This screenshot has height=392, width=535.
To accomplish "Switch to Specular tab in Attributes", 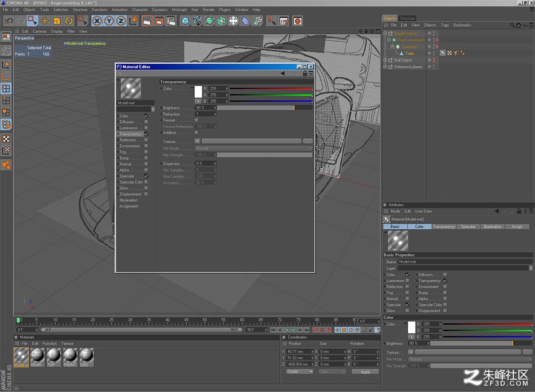I will pos(468,227).
